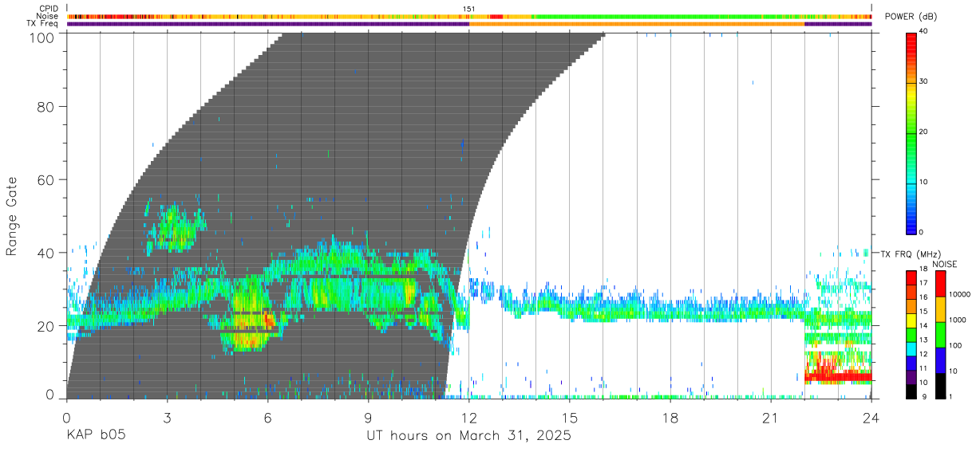Pick black swatch on NOISE legend bar

click(941, 386)
